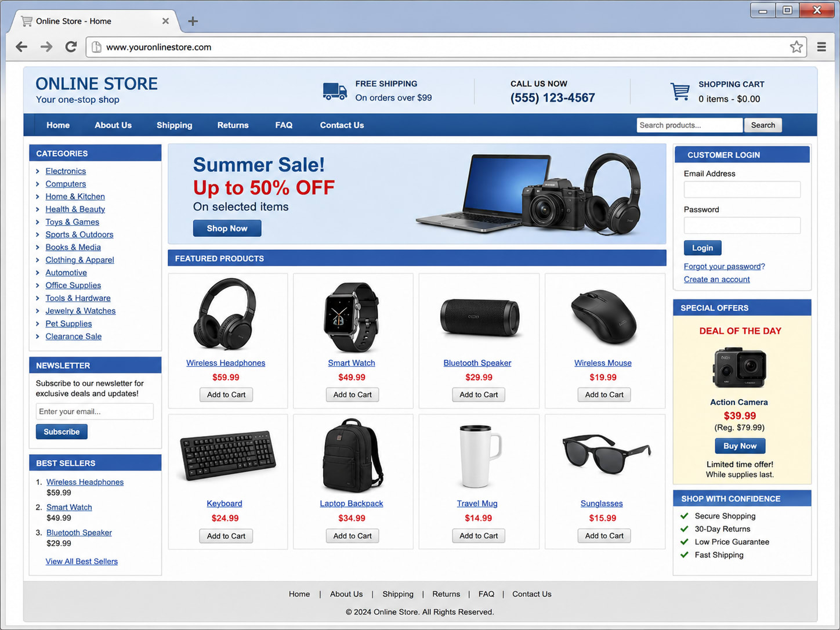Click the shopping cart icon

(680, 91)
